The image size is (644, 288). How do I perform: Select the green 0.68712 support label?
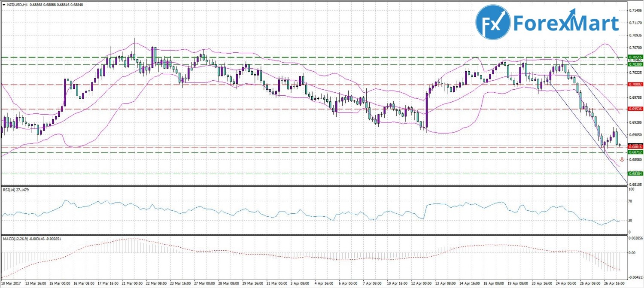635,152
